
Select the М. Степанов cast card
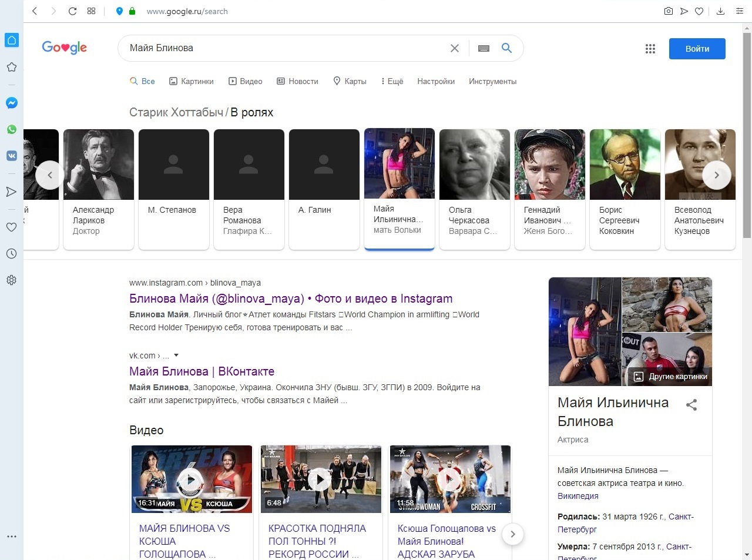coord(174,189)
